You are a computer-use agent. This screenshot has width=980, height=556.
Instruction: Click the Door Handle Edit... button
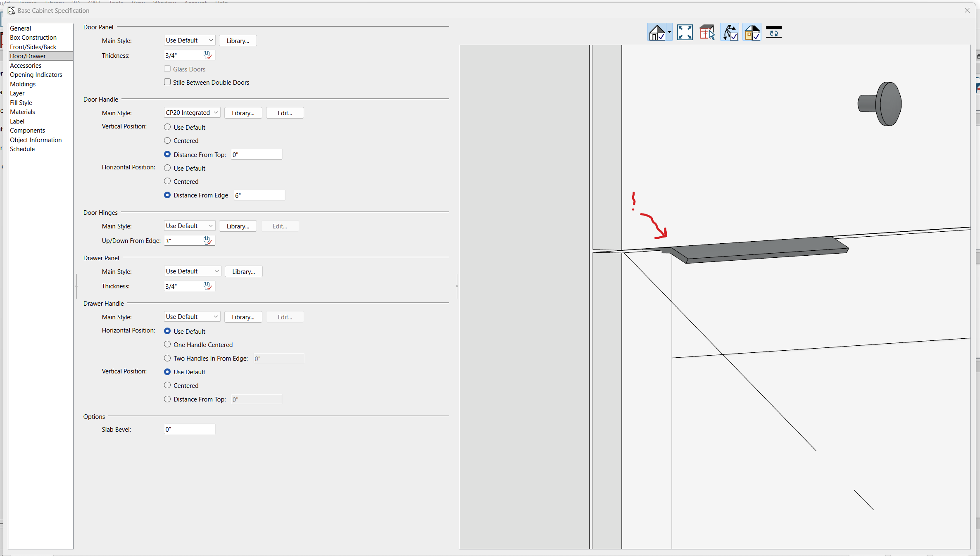click(x=285, y=113)
